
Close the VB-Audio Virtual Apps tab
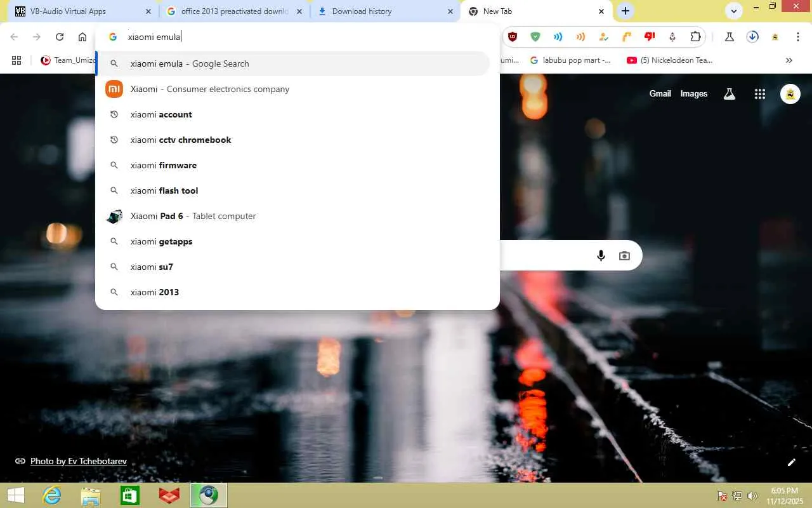click(x=148, y=11)
